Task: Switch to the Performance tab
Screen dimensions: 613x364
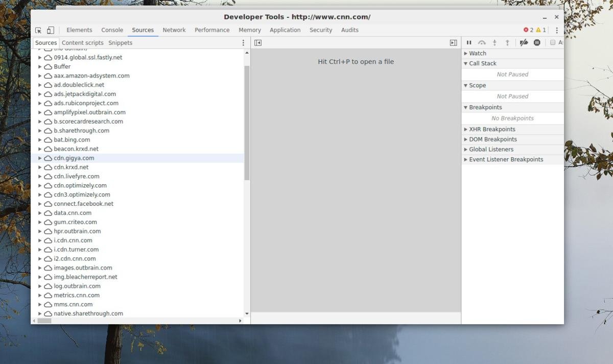Action: [212, 30]
